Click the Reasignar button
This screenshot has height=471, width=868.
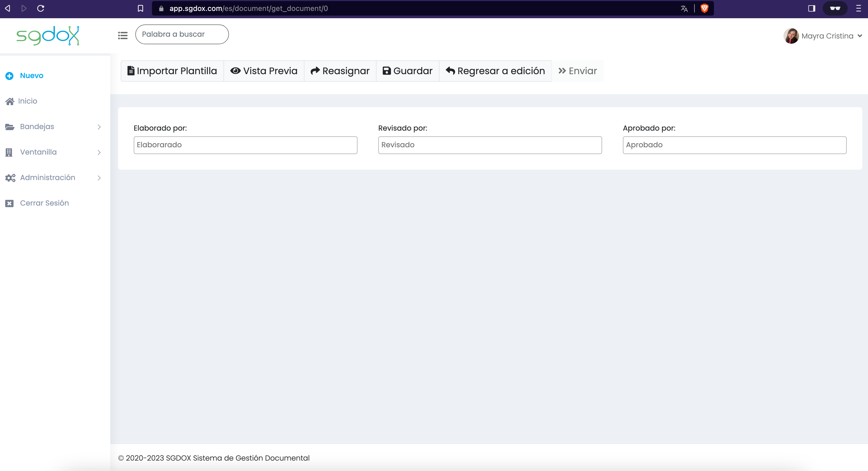click(340, 71)
